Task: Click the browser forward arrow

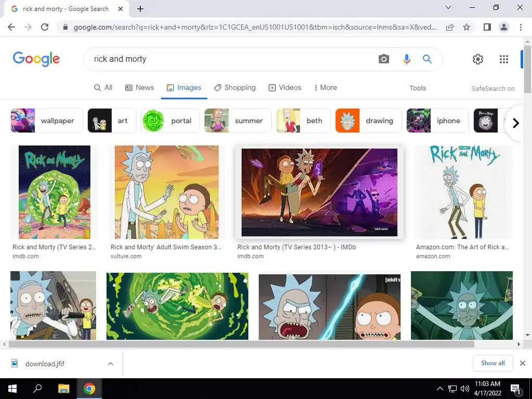Action: 28,27
